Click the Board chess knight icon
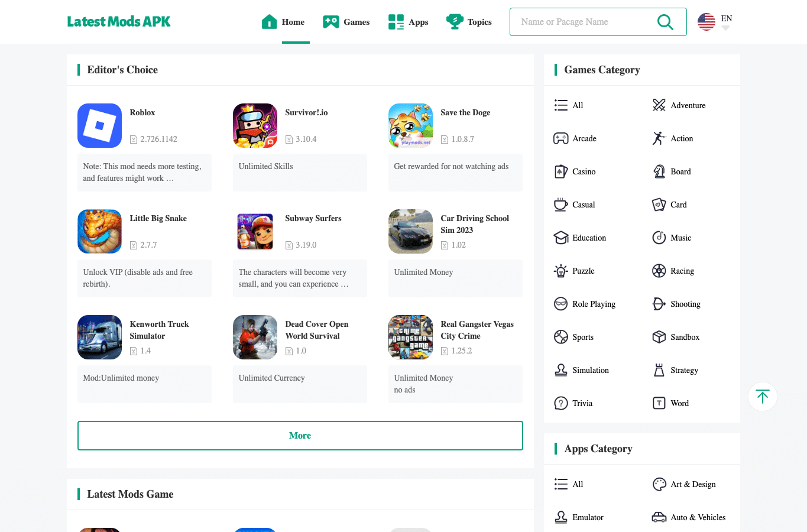The height and width of the screenshot is (532, 807). click(x=659, y=171)
